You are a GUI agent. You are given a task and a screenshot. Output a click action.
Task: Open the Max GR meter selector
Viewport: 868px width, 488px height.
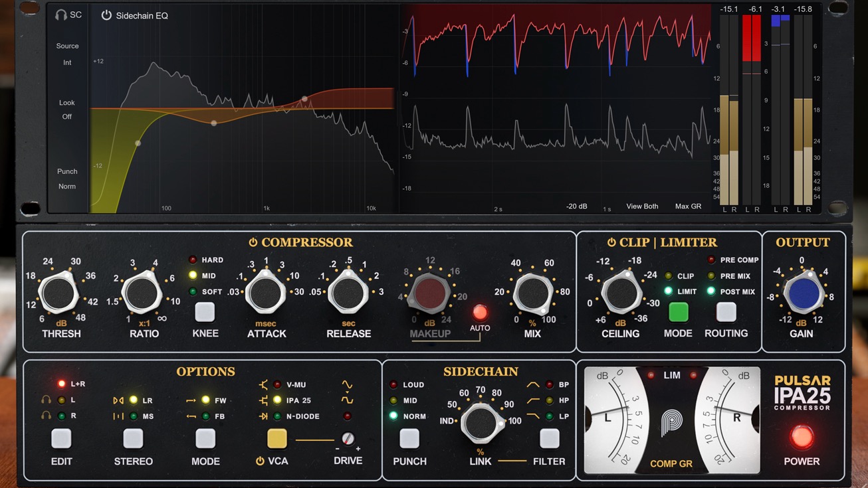(x=688, y=206)
